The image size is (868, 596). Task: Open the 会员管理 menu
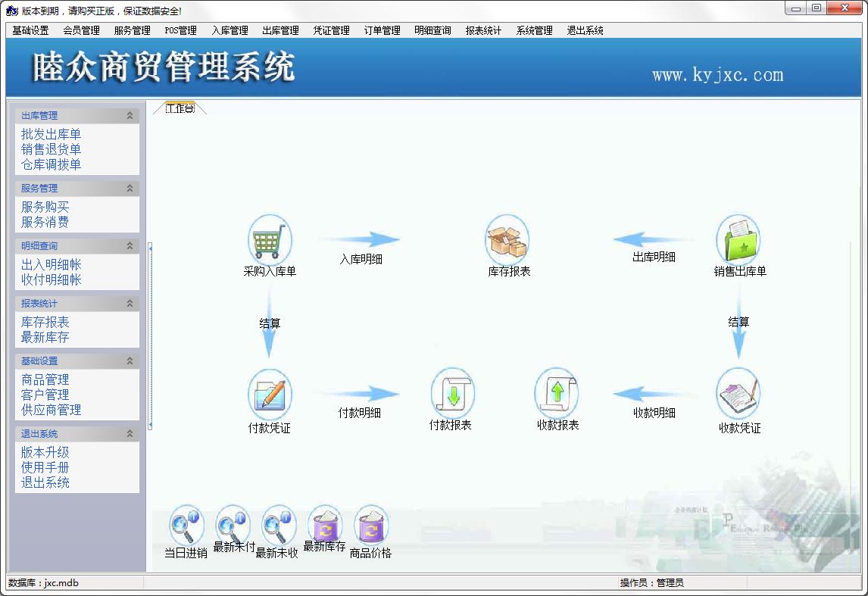pyautogui.click(x=81, y=30)
